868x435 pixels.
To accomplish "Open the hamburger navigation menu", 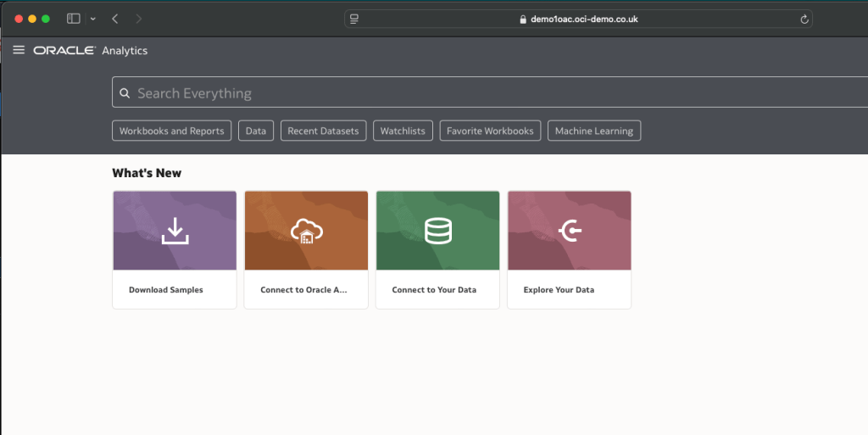I will point(19,50).
